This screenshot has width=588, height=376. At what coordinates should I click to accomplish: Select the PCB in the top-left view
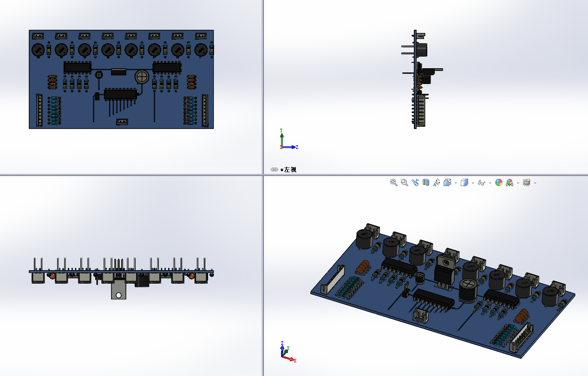pyautogui.click(x=121, y=79)
